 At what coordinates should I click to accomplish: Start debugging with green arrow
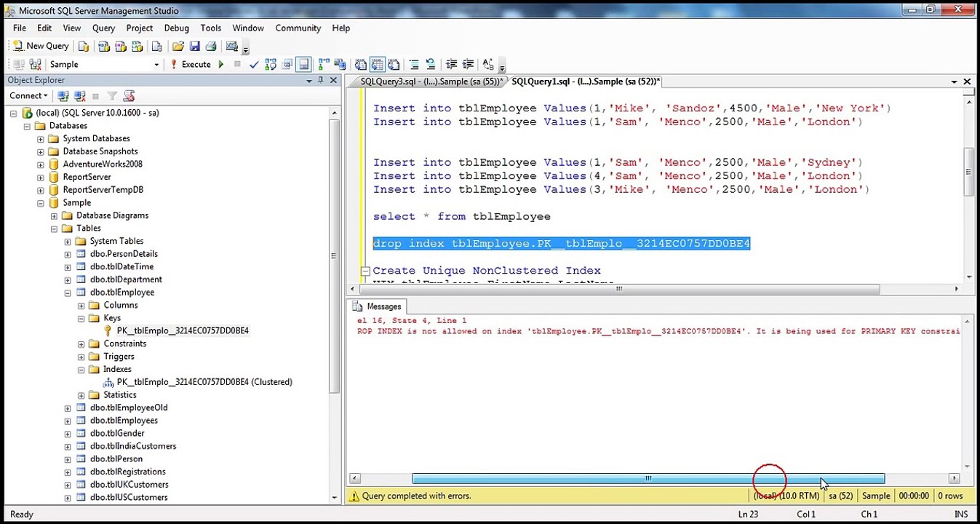click(x=220, y=65)
